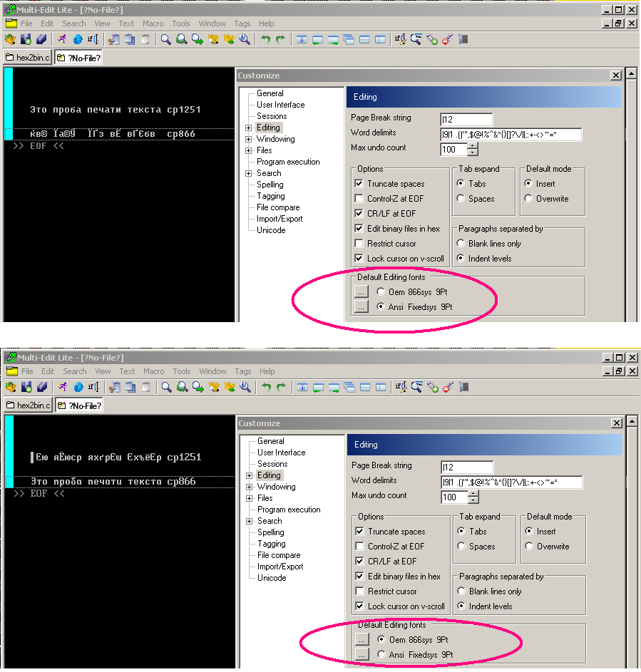641x672 pixels.
Task: Click the save all icon in upper window toolbar
Action: click(x=41, y=40)
